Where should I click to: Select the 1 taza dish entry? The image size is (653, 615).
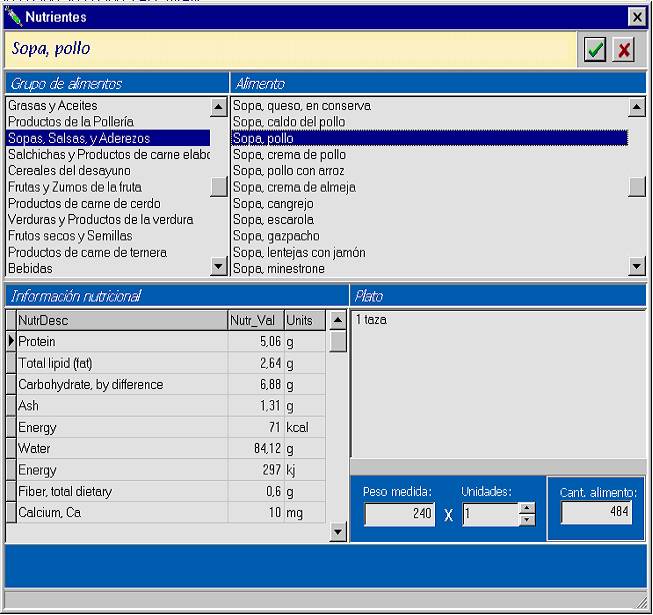(371, 320)
